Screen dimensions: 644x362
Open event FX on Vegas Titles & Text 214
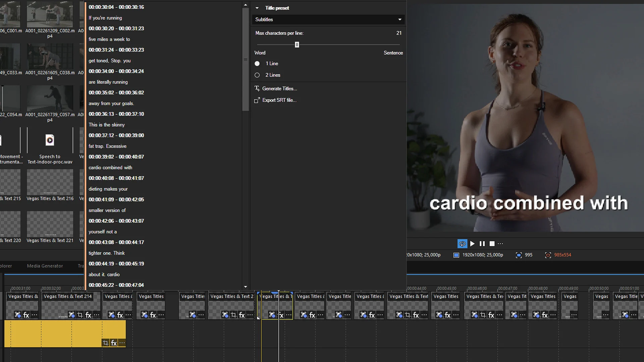tap(88, 315)
